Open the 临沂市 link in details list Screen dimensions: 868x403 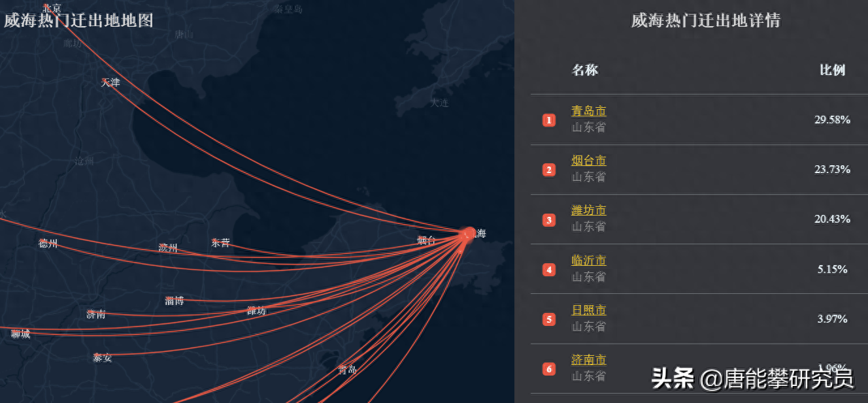click(x=588, y=261)
